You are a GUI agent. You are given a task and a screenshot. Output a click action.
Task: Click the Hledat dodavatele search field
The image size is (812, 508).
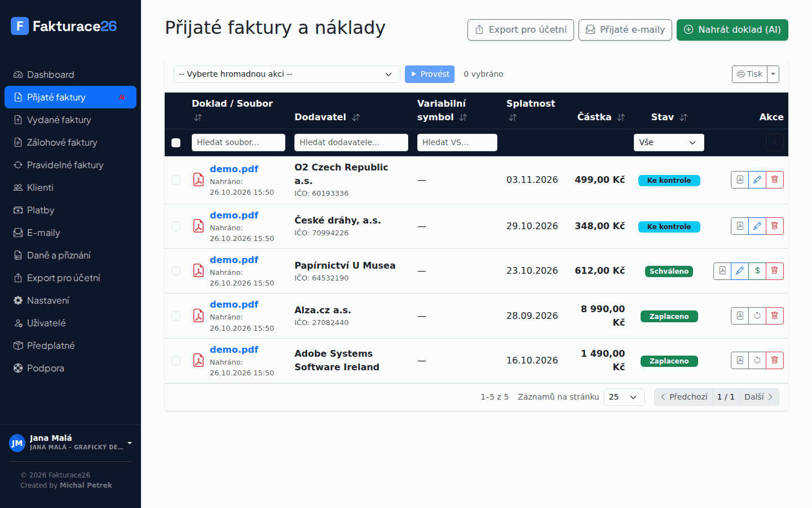(351, 142)
